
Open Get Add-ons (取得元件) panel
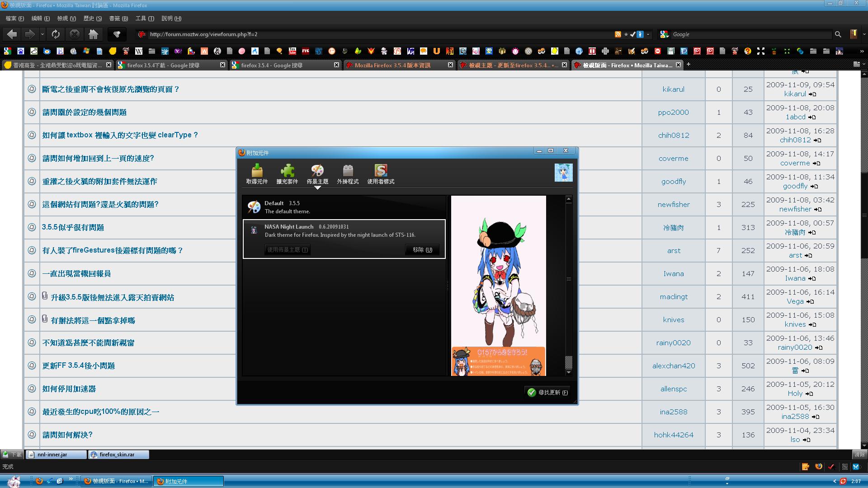tap(257, 174)
